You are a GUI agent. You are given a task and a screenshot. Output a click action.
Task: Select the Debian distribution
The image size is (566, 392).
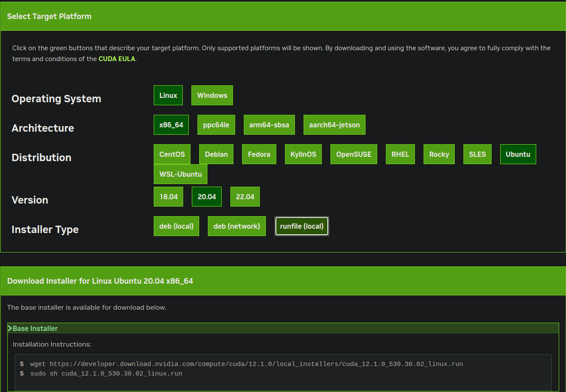coord(216,154)
